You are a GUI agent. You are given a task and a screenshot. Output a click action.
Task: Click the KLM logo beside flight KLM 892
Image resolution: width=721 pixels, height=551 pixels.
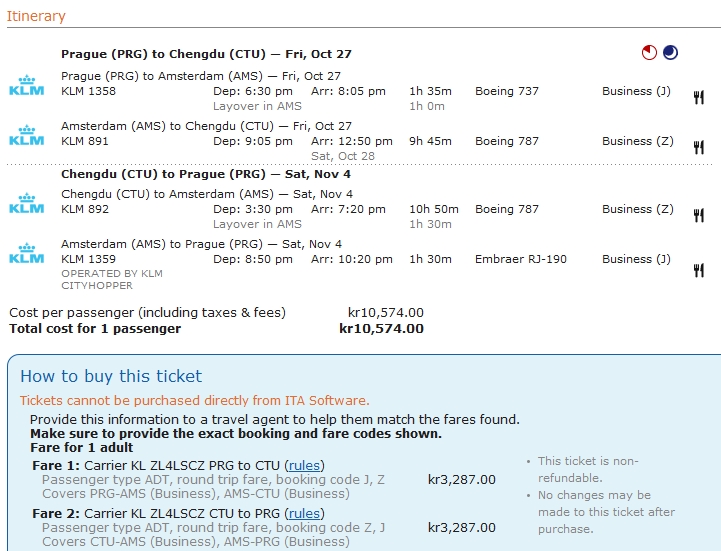[27, 203]
